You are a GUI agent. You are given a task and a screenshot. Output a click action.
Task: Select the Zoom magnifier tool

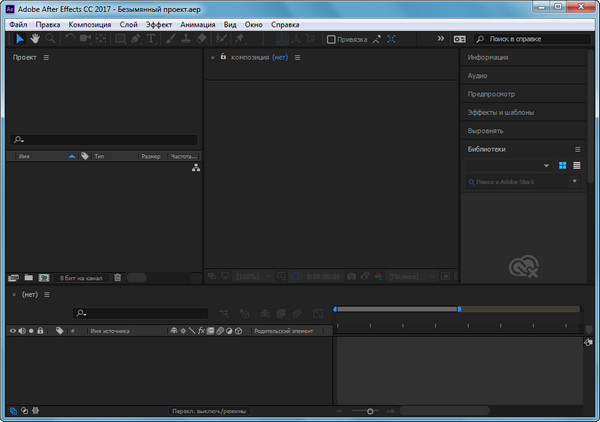tap(50, 39)
